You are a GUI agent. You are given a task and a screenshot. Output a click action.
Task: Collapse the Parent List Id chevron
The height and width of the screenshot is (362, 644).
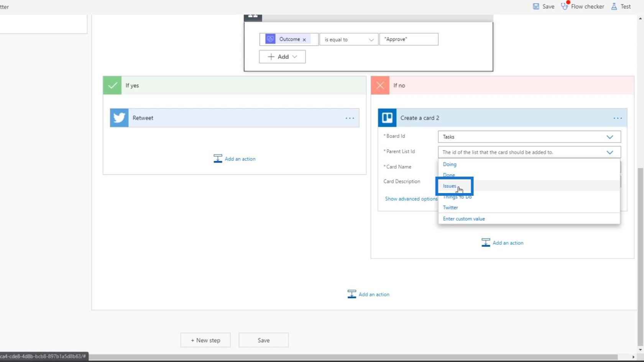pos(610,152)
